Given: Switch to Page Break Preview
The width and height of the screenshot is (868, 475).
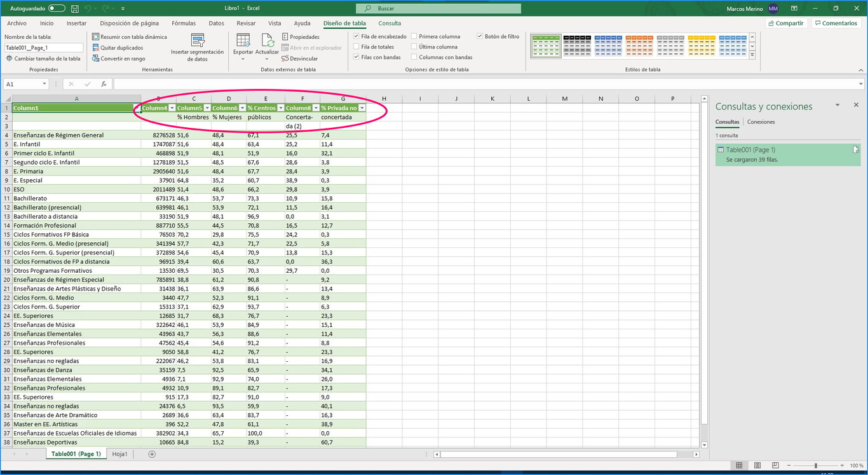Looking at the screenshot, I should pyautogui.click(x=776, y=465).
